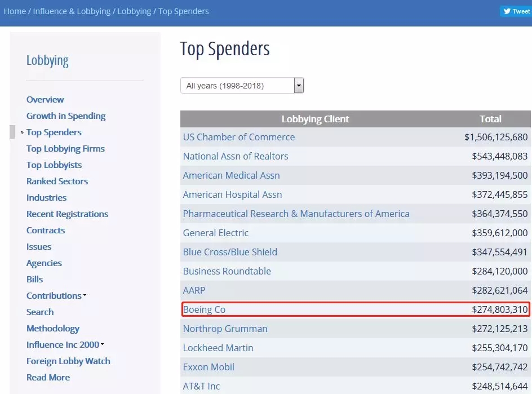Click the $282,621,064 total value
This screenshot has width=532, height=394.
[500, 290]
